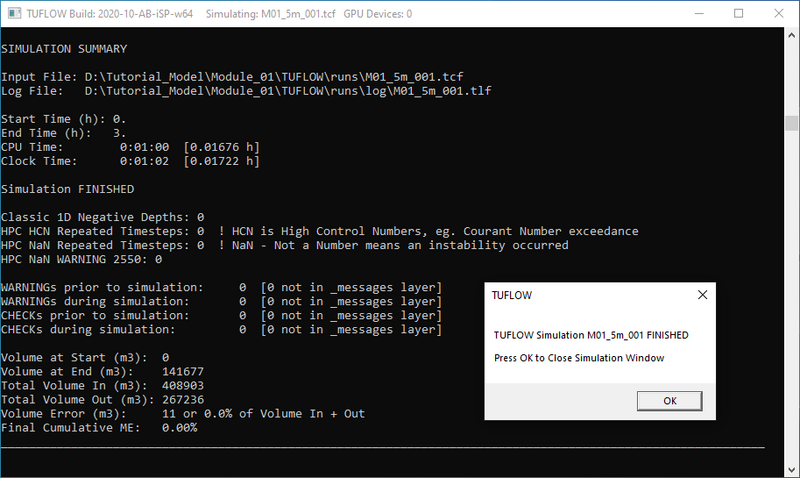800x478 pixels.
Task: Click the HPC NaN WARNING 2550 line
Action: 82,259
